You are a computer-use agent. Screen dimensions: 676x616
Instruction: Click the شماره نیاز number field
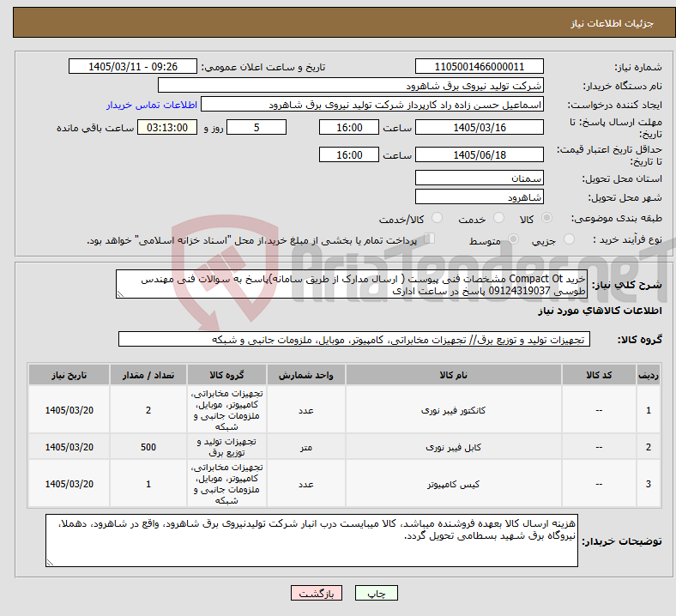(479, 67)
